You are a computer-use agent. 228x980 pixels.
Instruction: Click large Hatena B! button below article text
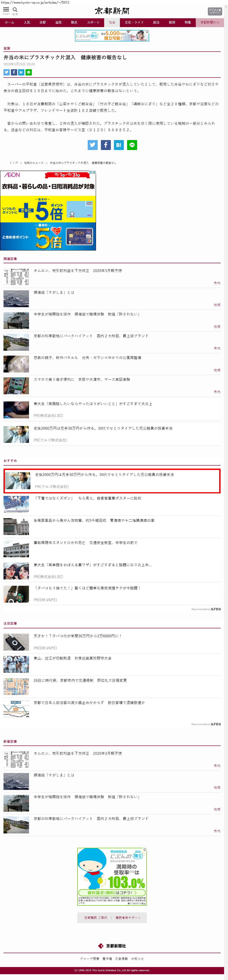point(119,145)
